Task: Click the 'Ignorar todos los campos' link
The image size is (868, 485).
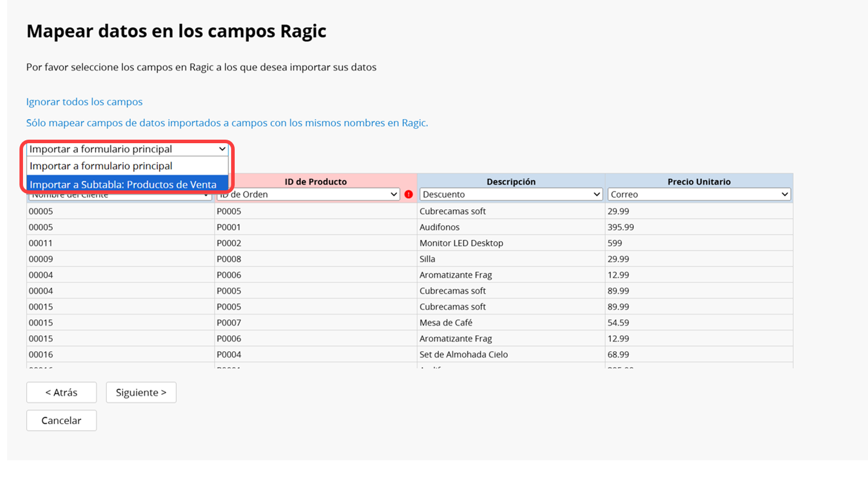Action: (x=84, y=102)
